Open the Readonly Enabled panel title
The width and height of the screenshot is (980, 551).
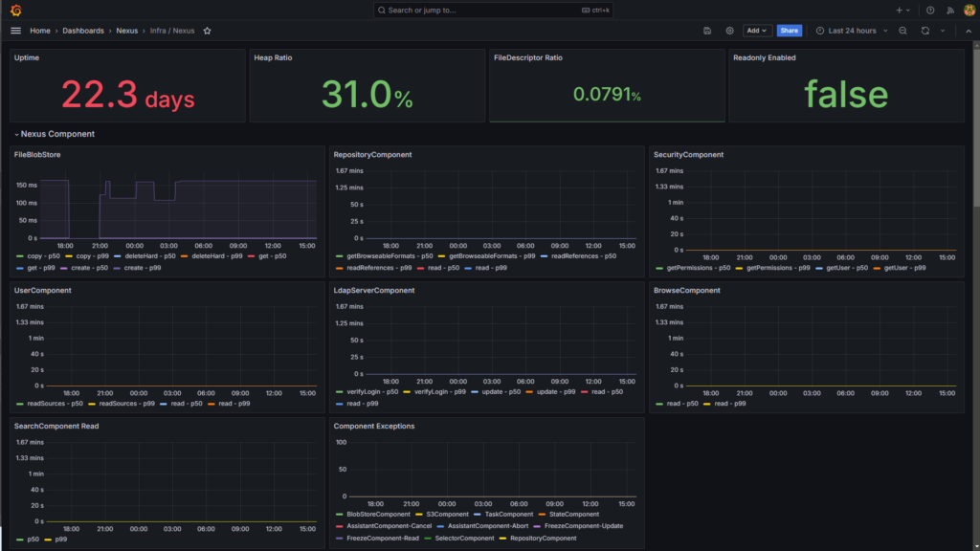(764, 57)
